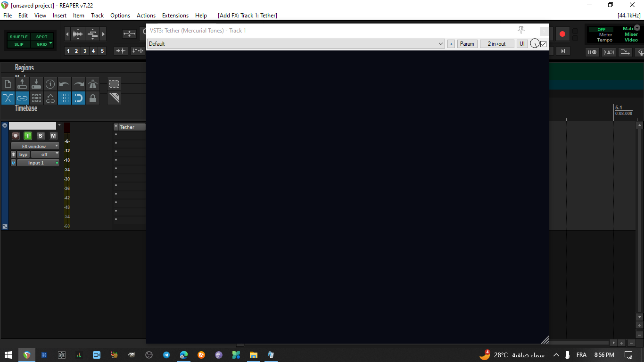Click the open project upload-arrow icon
This screenshot has height=362, width=644.
[22, 84]
